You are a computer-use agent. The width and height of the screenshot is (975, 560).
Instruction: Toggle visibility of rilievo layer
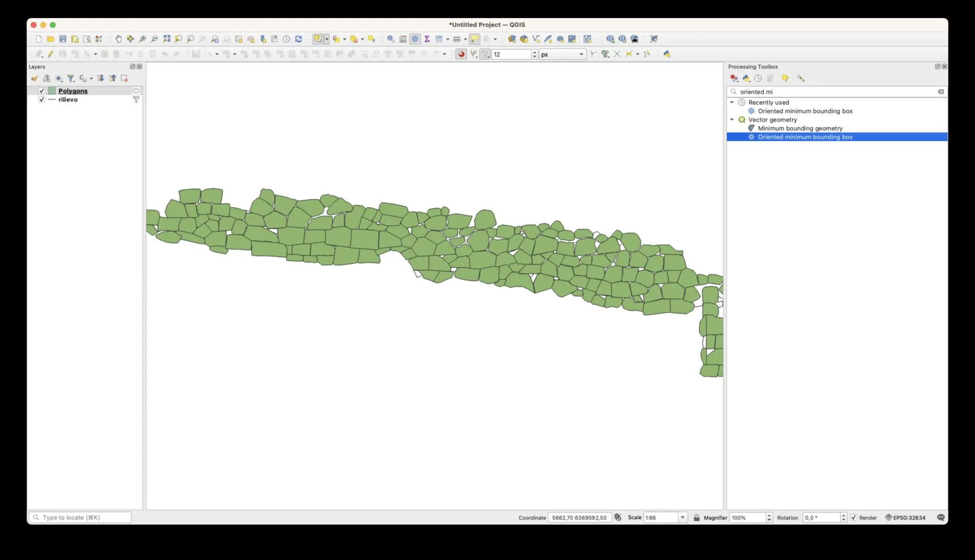(42, 99)
